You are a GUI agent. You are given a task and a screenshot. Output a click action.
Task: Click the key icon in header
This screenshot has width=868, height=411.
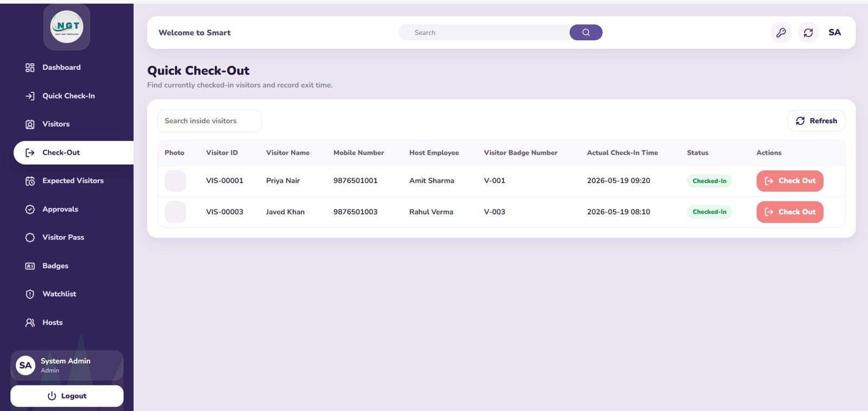(781, 33)
